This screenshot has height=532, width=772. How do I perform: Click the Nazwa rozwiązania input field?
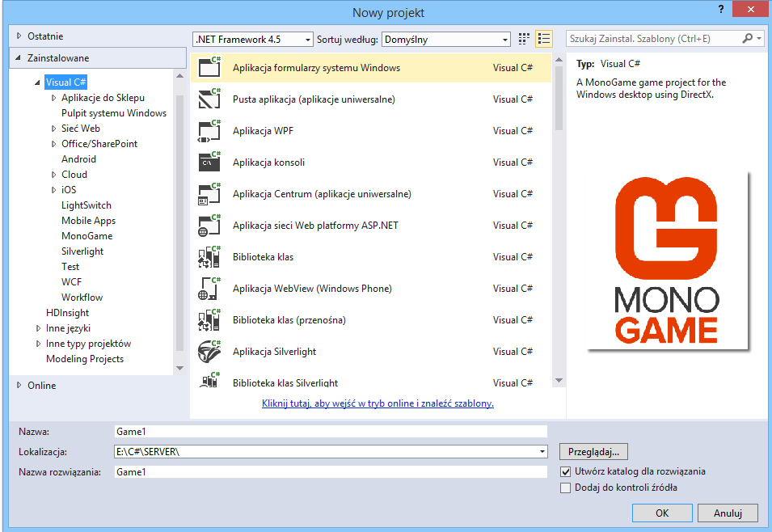[x=331, y=472]
